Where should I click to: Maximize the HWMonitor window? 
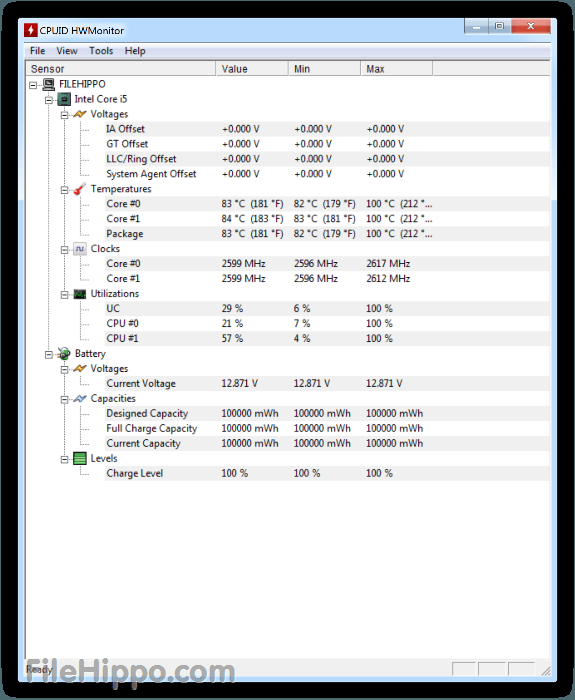point(500,26)
